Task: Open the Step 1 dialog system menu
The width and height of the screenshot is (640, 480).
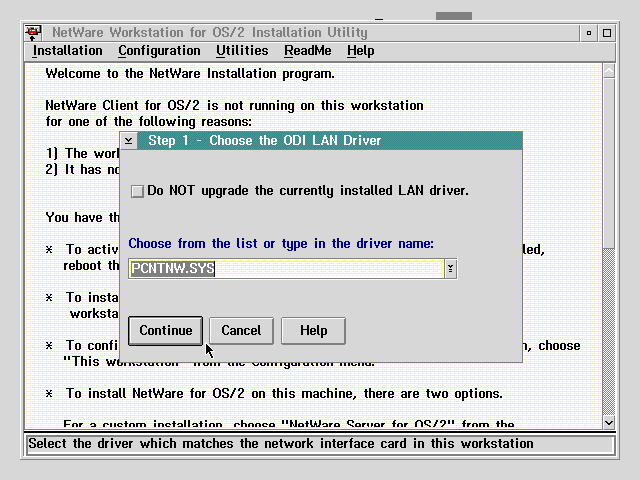Action: (129, 141)
